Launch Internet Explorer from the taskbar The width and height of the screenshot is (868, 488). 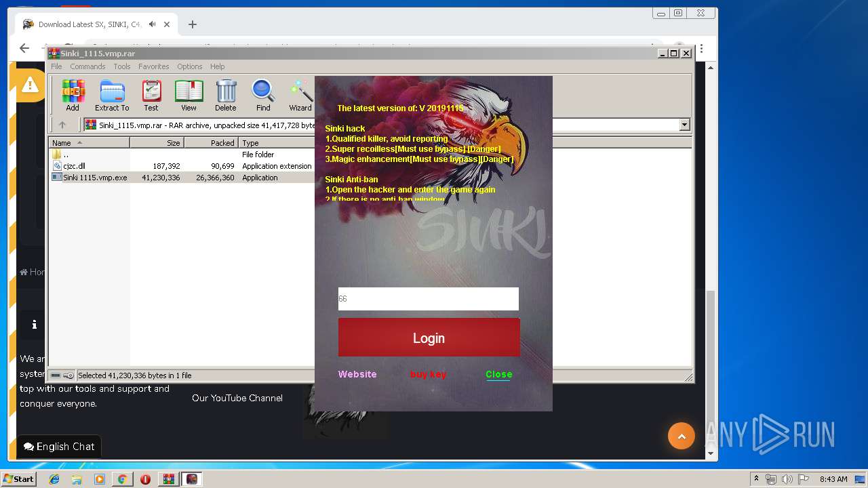point(54,479)
